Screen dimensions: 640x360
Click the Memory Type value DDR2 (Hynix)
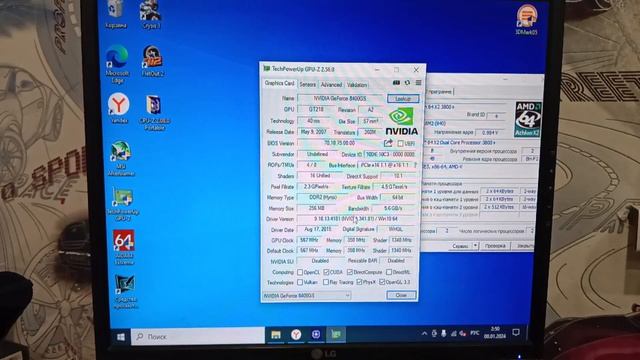tap(323, 197)
